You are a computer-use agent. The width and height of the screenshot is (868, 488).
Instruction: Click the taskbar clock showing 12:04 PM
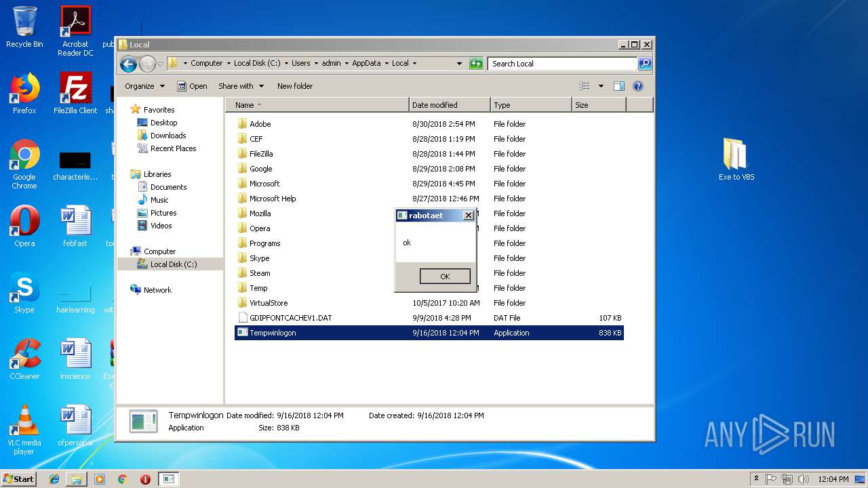[x=833, y=479]
